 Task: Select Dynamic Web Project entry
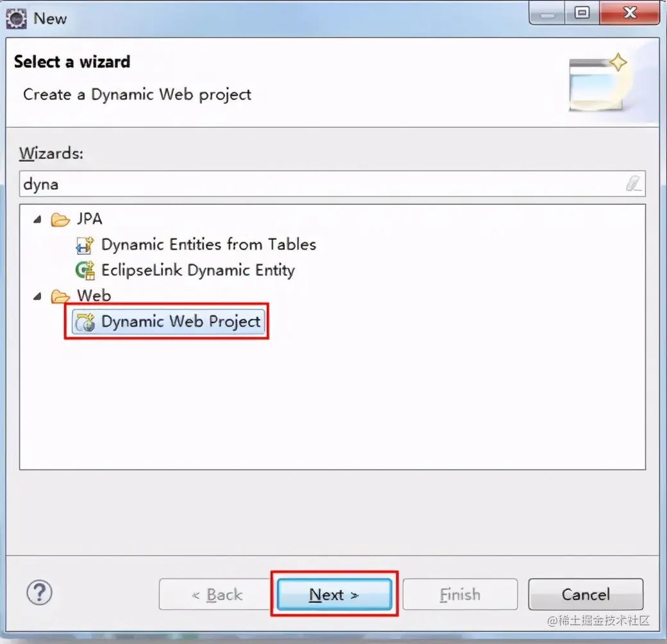(x=169, y=321)
